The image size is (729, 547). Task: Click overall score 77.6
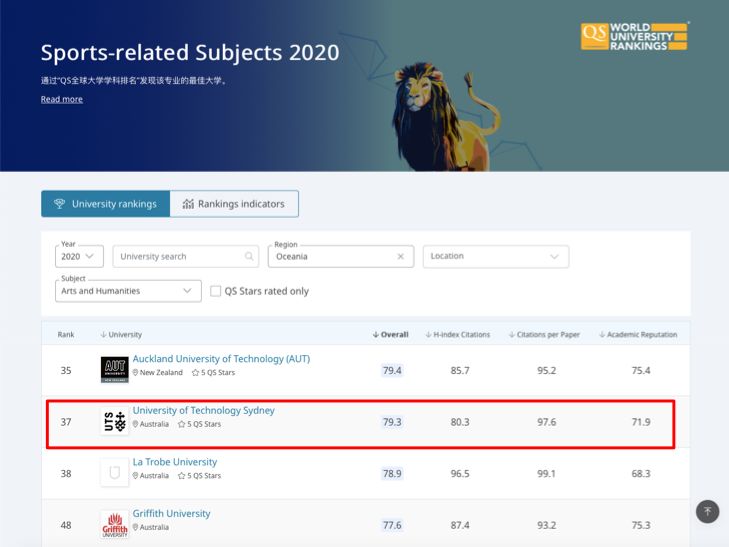point(392,525)
